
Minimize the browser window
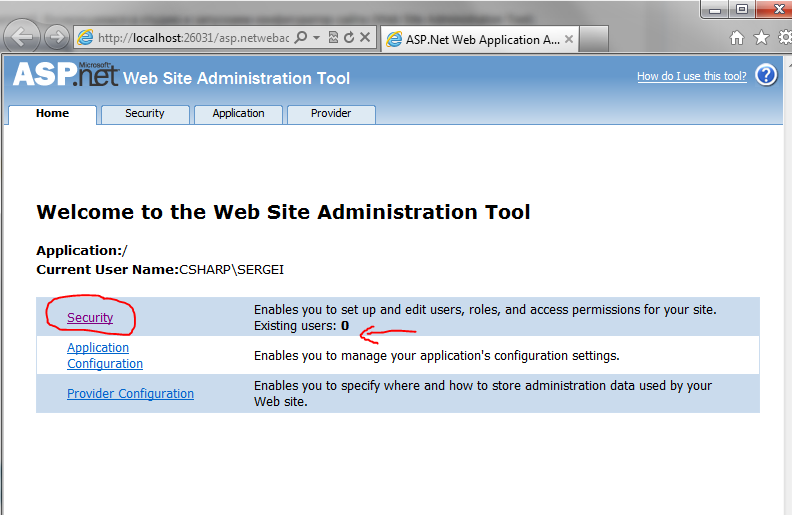click(715, 10)
